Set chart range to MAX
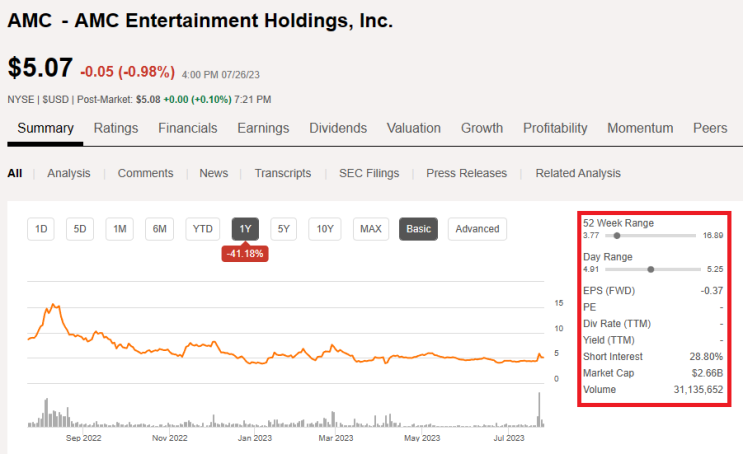 (371, 229)
